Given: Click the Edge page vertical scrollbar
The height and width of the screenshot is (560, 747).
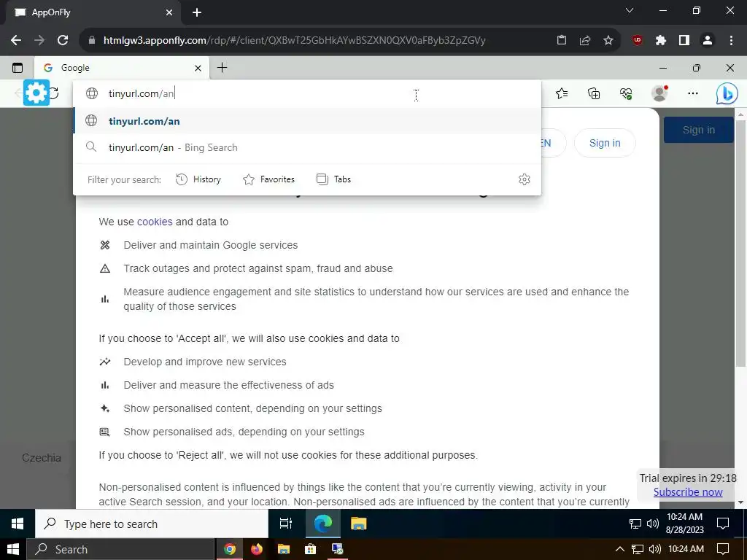Looking at the screenshot, I should (x=740, y=243).
